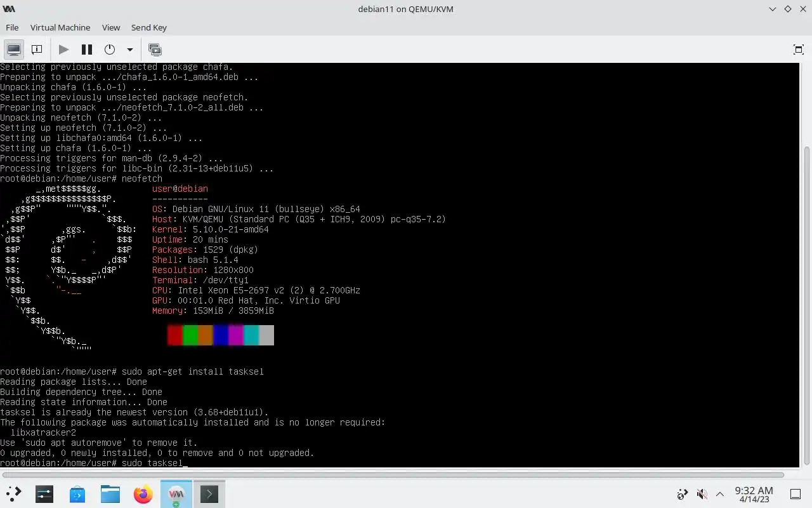Open the KDE application launcher
812x508 pixels.
[13, 493]
